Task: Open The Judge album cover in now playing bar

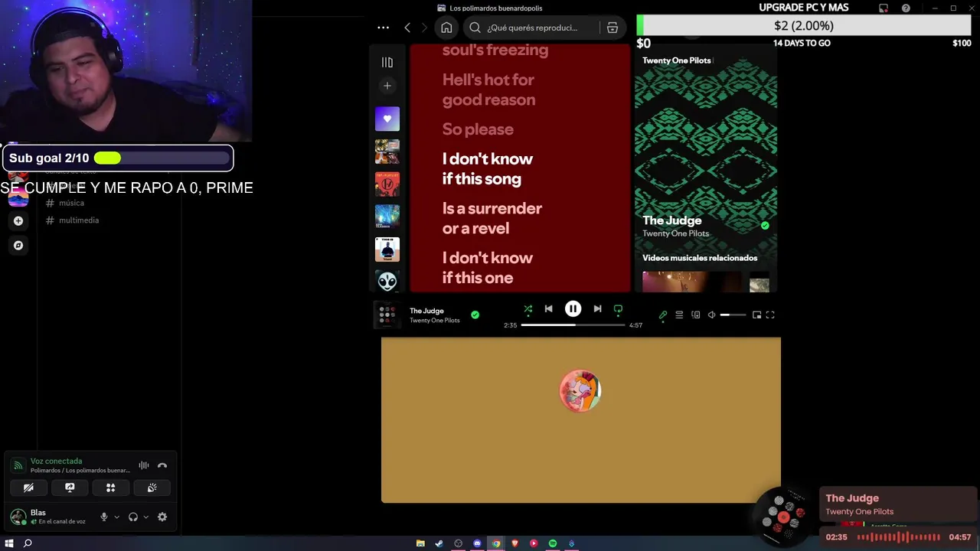Action: 387,315
